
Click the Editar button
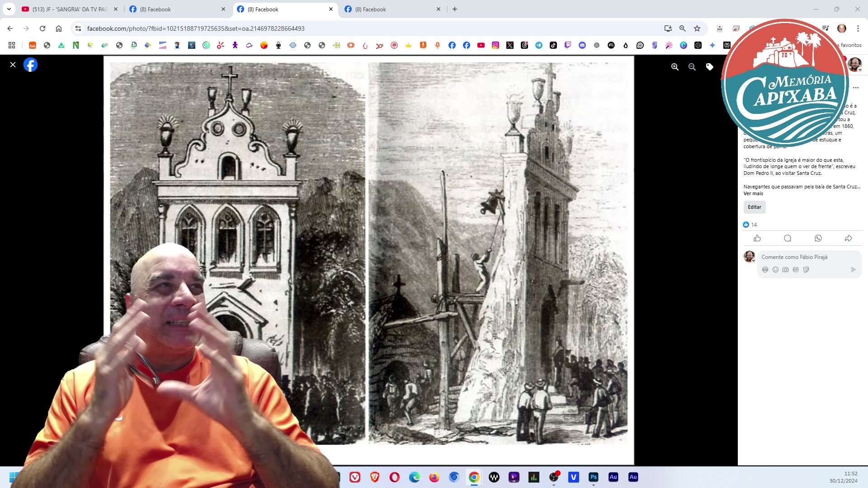pos(755,207)
